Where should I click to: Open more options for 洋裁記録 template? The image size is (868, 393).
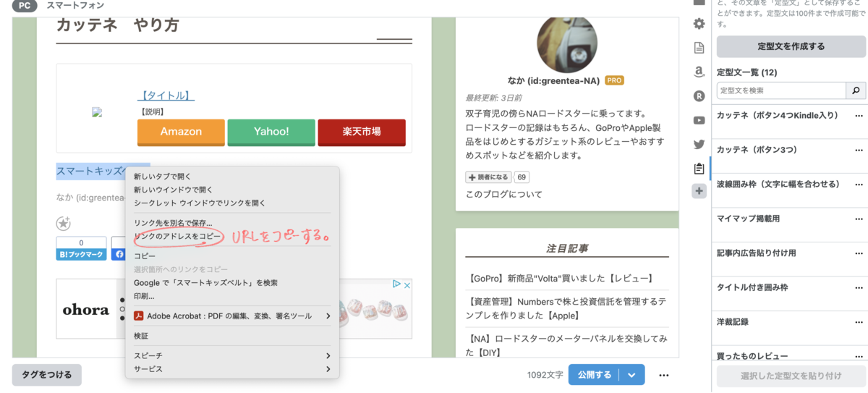859,322
